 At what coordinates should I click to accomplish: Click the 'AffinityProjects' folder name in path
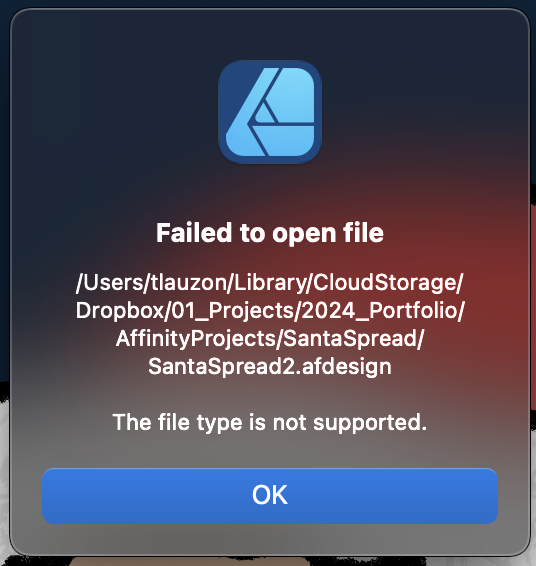pyautogui.click(x=195, y=339)
